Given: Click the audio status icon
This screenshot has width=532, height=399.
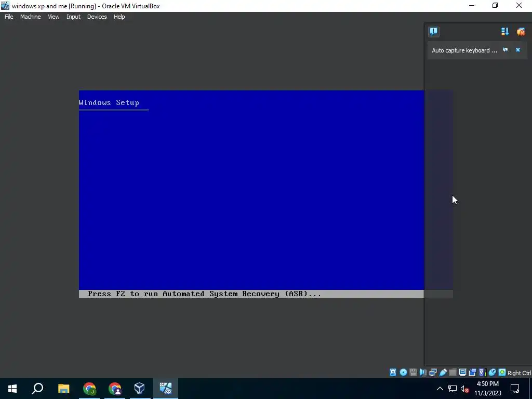Looking at the screenshot, I should pyautogui.click(x=423, y=372).
